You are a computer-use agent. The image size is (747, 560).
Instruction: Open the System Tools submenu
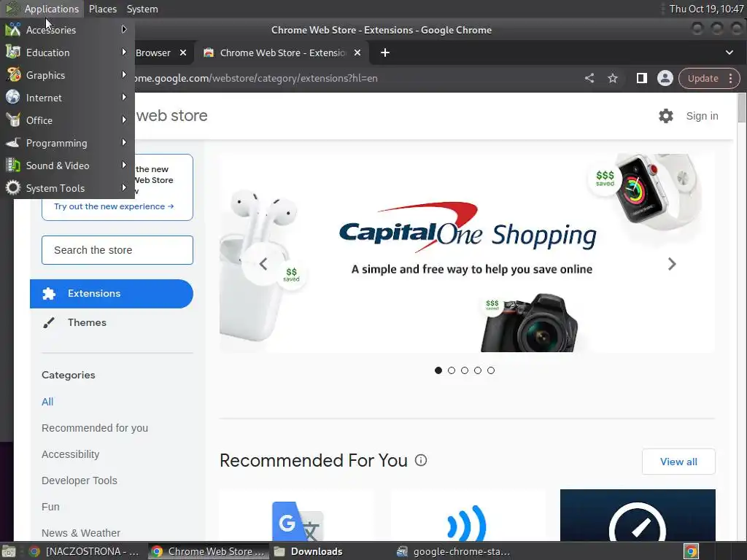67,188
